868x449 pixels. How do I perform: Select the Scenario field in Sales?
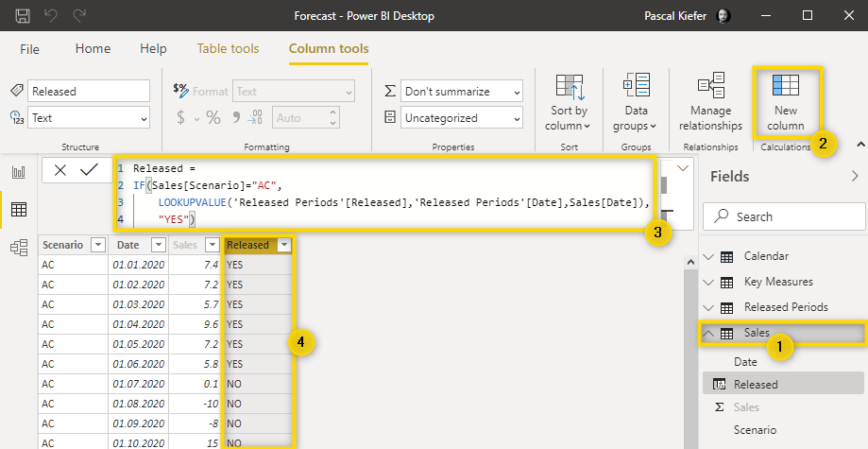click(x=755, y=430)
